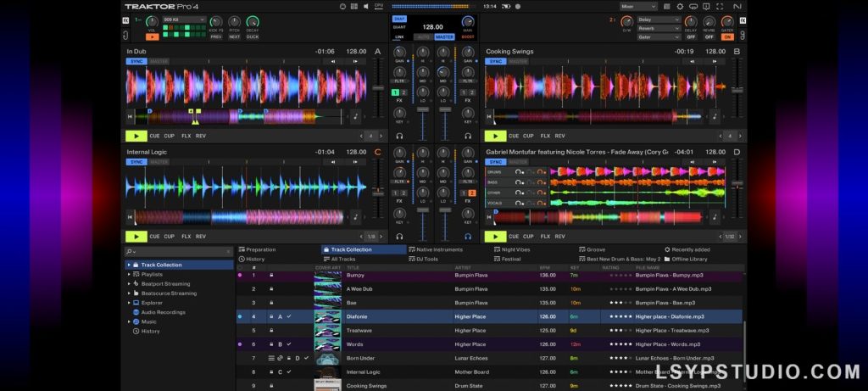
Task: Toggle Deck D blue headphone cue icon
Action: click(468, 237)
